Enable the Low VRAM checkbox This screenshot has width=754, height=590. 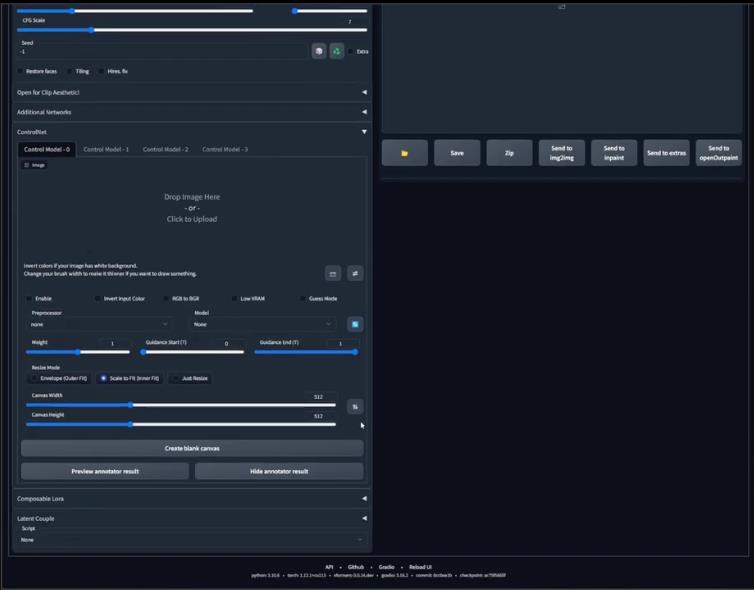click(235, 299)
